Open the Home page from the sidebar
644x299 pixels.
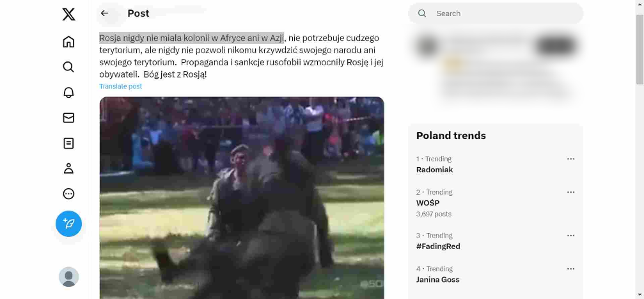point(68,42)
